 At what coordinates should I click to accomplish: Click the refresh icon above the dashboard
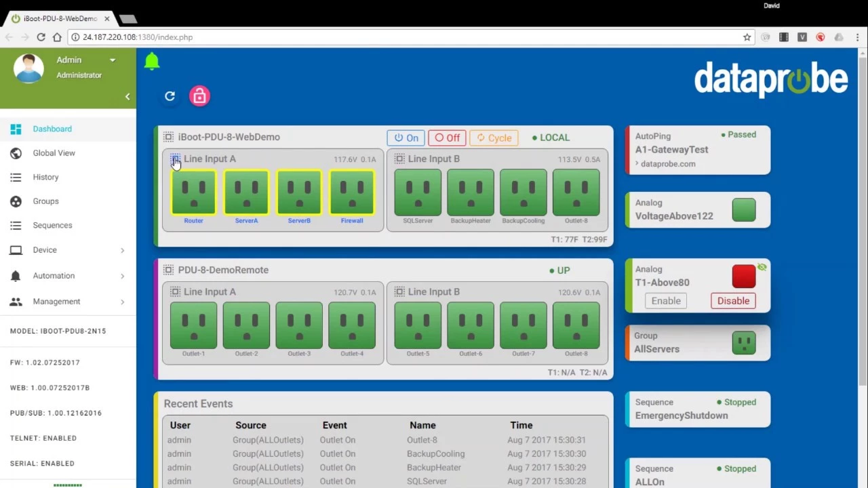(170, 96)
